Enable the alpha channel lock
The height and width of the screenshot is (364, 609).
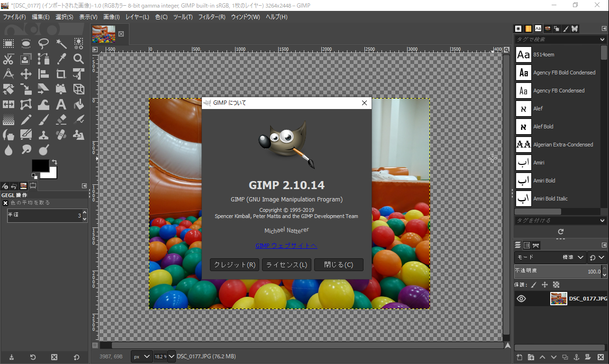point(555,284)
